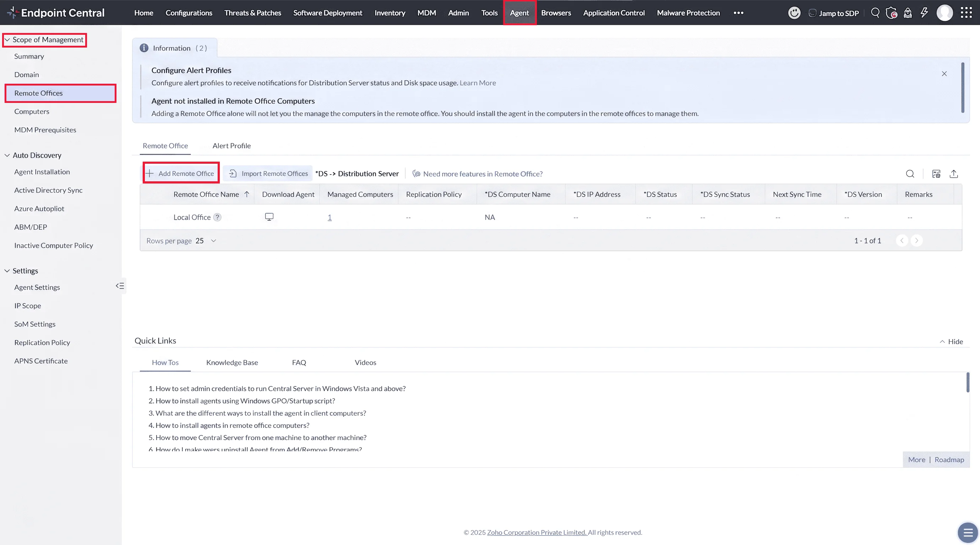The height and width of the screenshot is (545, 980).
Task: Click the Local Office help question mark
Action: click(x=217, y=218)
